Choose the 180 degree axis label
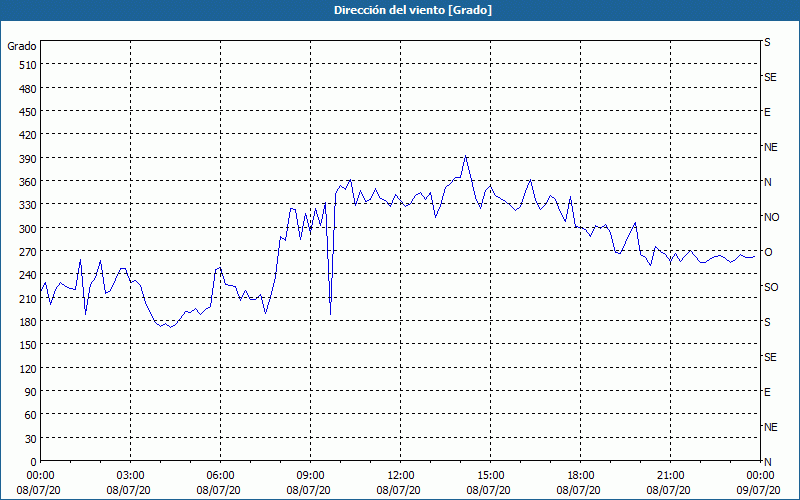The image size is (800, 500). tap(29, 322)
